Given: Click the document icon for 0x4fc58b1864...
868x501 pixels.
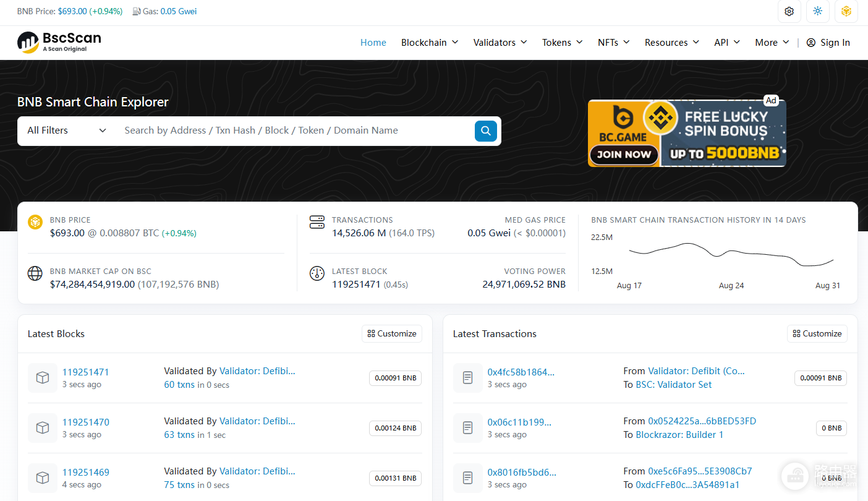Looking at the screenshot, I should pos(468,378).
